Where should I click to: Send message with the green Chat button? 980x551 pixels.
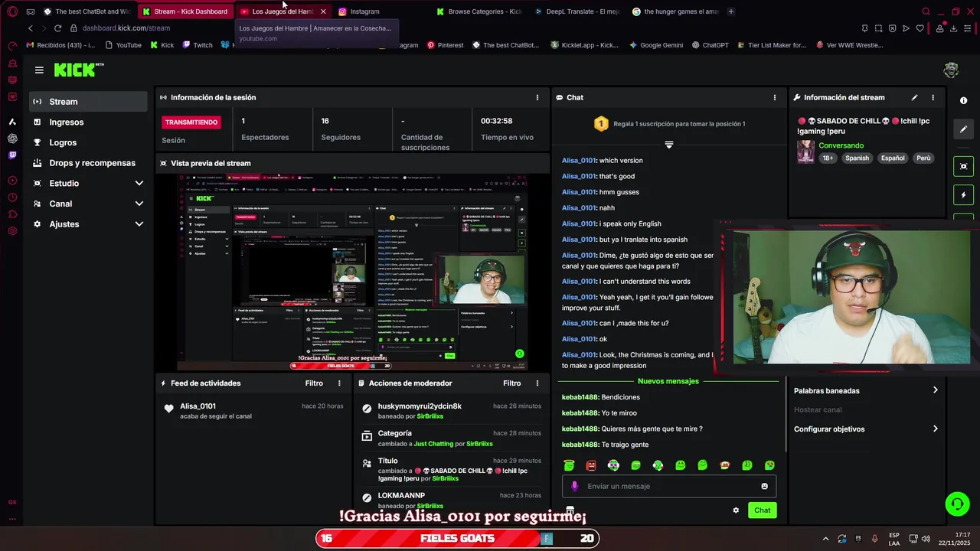[762, 510]
